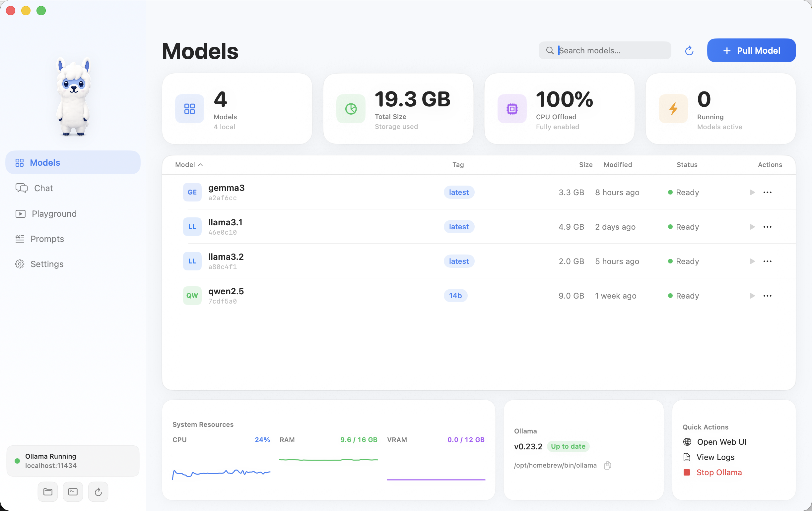
Task: Click the Tag column header
Action: pos(458,165)
